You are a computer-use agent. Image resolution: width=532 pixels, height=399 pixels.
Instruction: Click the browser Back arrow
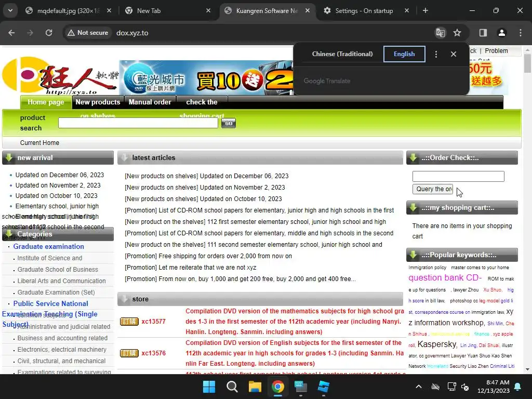(11, 33)
